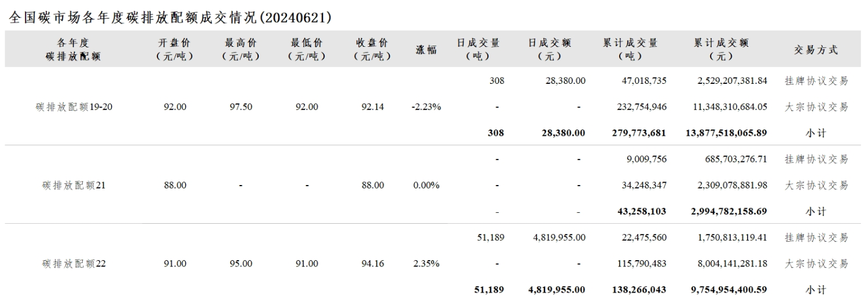Click the 涨幅 column header
This screenshot has width=868, height=307.
point(426,50)
